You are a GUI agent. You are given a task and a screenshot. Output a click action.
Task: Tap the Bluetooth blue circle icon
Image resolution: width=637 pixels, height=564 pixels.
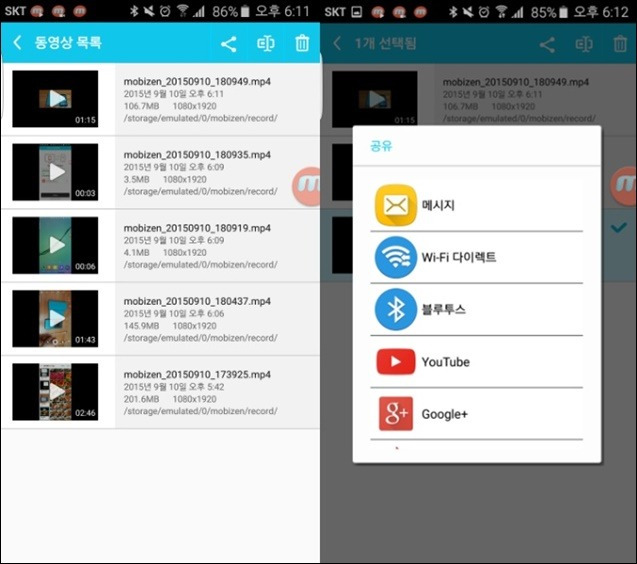396,309
